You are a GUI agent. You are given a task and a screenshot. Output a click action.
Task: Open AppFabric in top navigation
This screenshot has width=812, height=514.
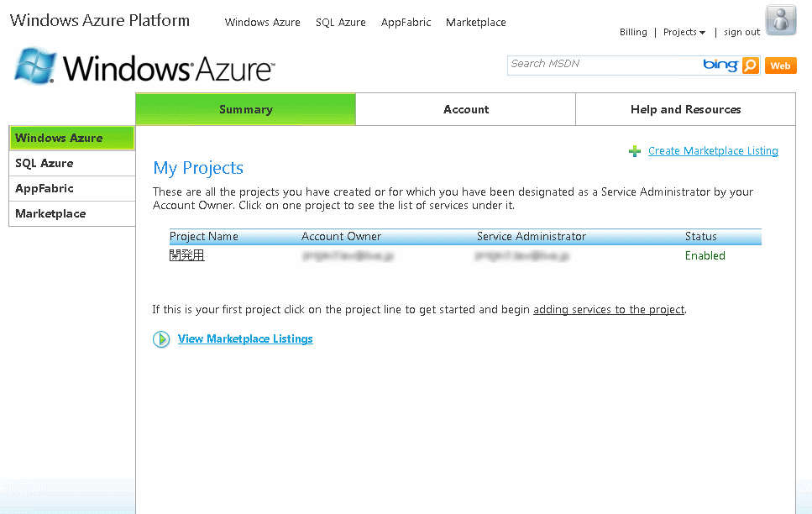pyautogui.click(x=406, y=23)
